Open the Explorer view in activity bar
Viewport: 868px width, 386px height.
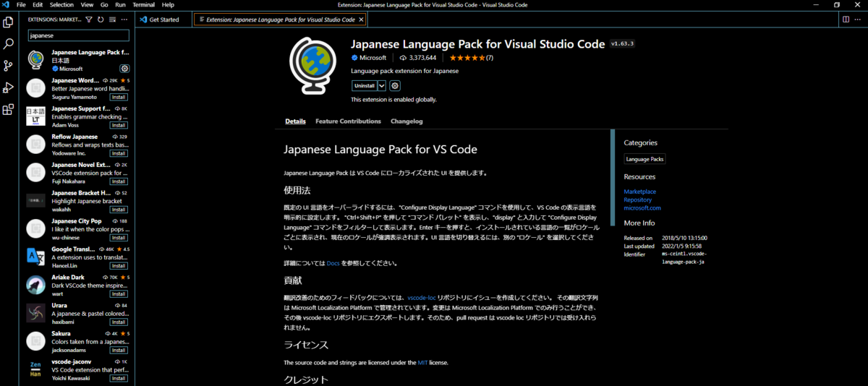8,22
